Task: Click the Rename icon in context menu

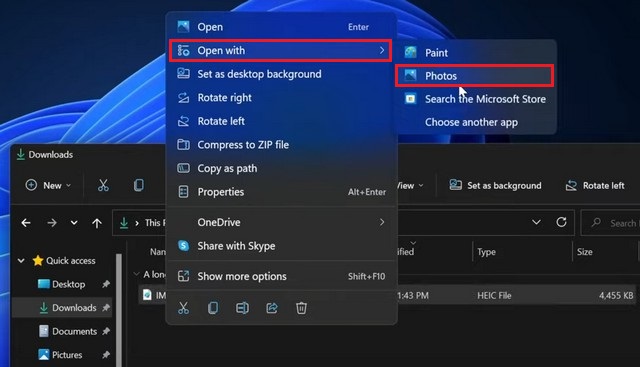Action: 242,308
